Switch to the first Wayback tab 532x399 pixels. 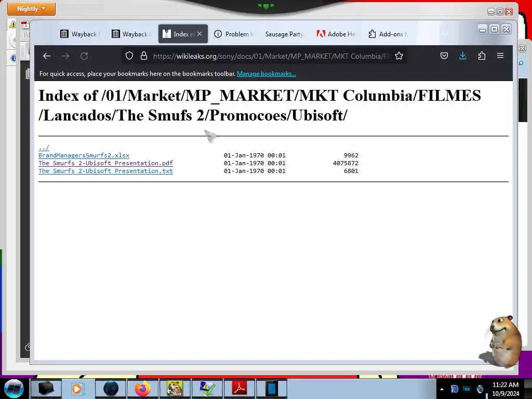pos(79,34)
